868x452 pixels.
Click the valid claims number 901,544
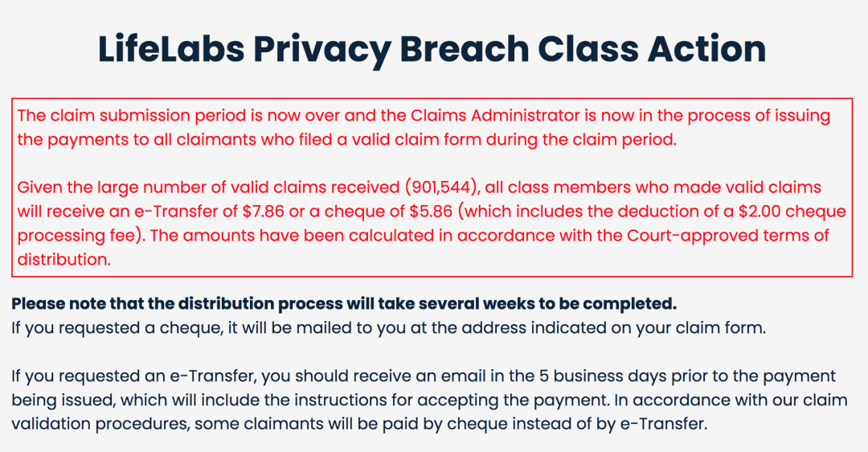click(441, 187)
